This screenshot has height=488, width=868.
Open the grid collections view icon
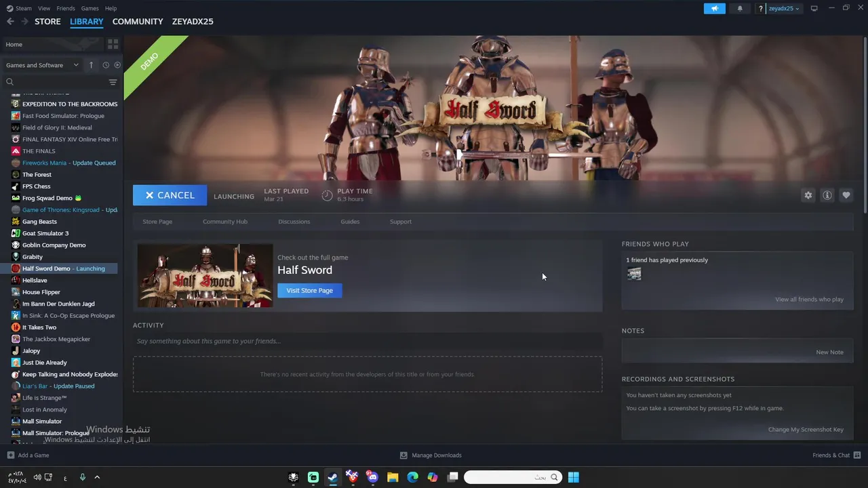113,44
